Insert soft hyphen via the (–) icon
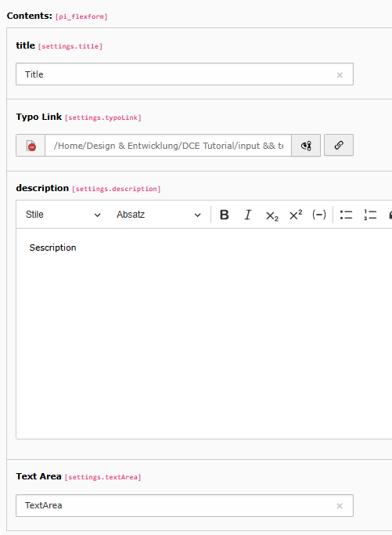Viewport: 392px width, 535px height. point(319,215)
